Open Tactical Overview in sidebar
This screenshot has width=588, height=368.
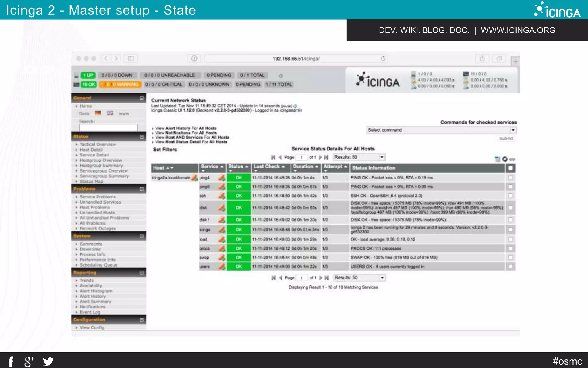coord(98,144)
